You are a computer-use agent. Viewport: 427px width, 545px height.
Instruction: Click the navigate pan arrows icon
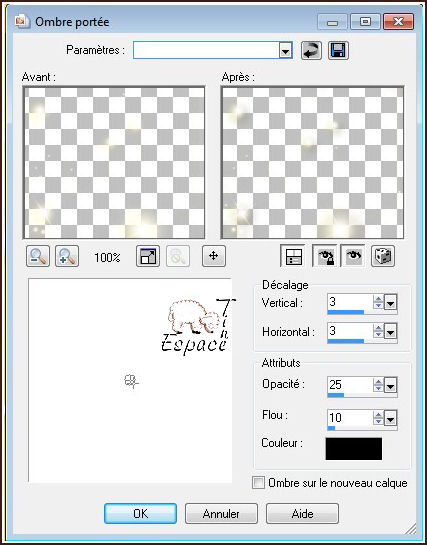pyautogui.click(x=214, y=257)
